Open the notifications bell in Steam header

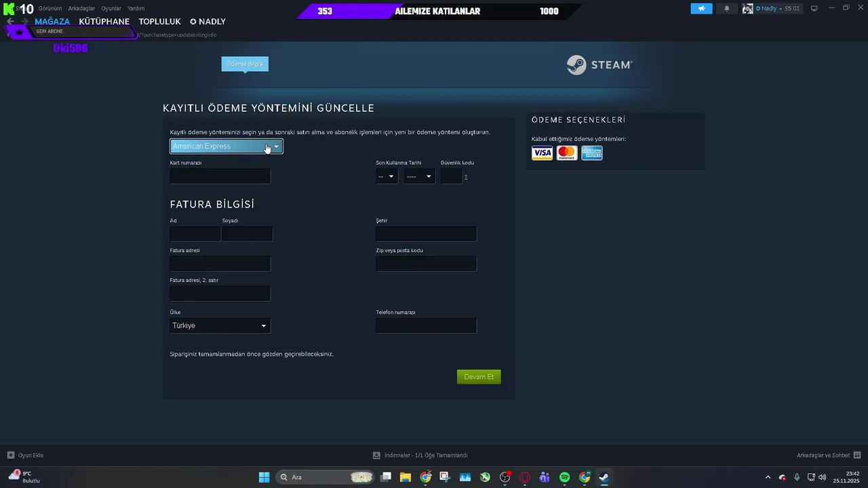tap(727, 8)
